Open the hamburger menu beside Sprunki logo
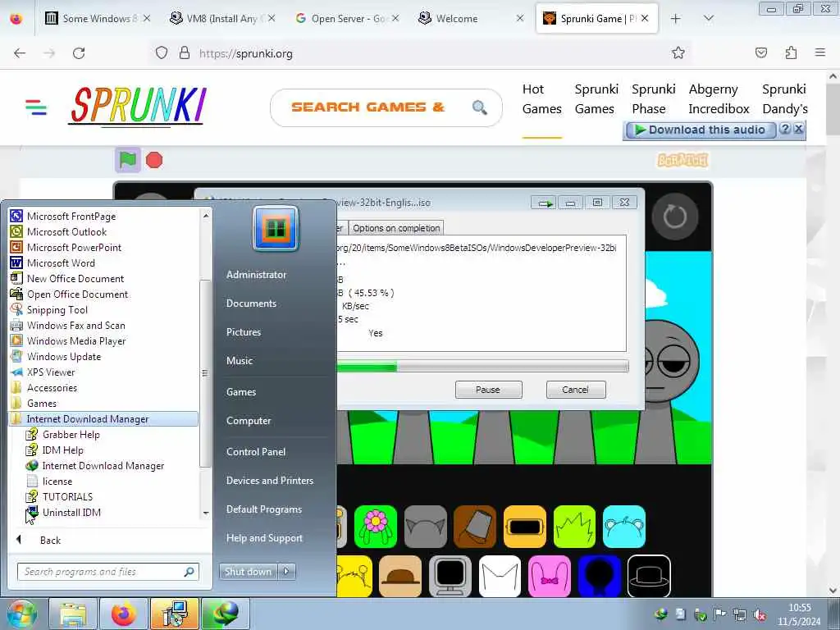The image size is (840, 630). [x=36, y=107]
